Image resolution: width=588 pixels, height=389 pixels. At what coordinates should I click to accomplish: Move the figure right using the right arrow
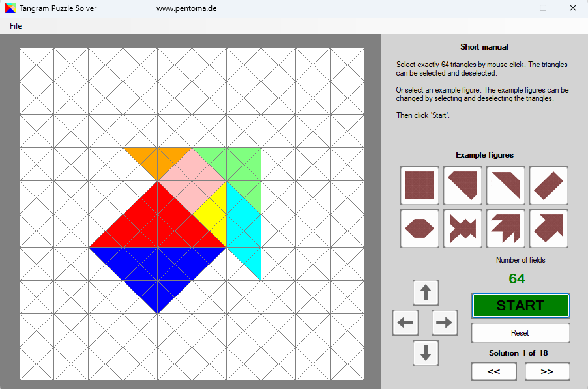coord(444,323)
